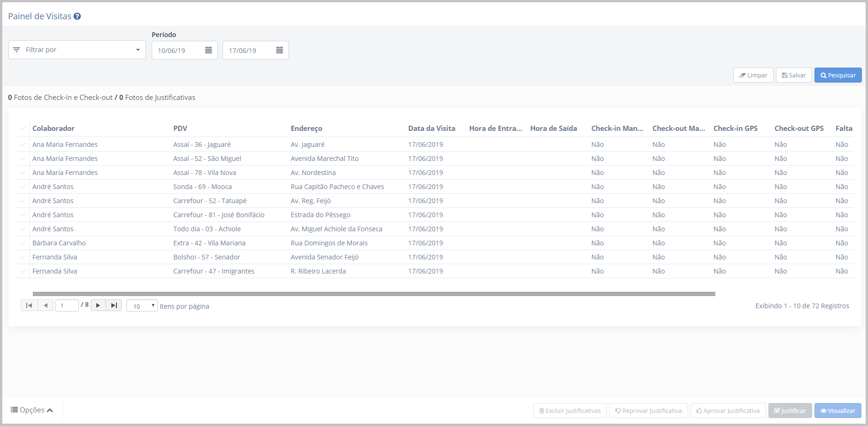
Task: Open the Filtrar por dropdown
Action: [x=77, y=50]
